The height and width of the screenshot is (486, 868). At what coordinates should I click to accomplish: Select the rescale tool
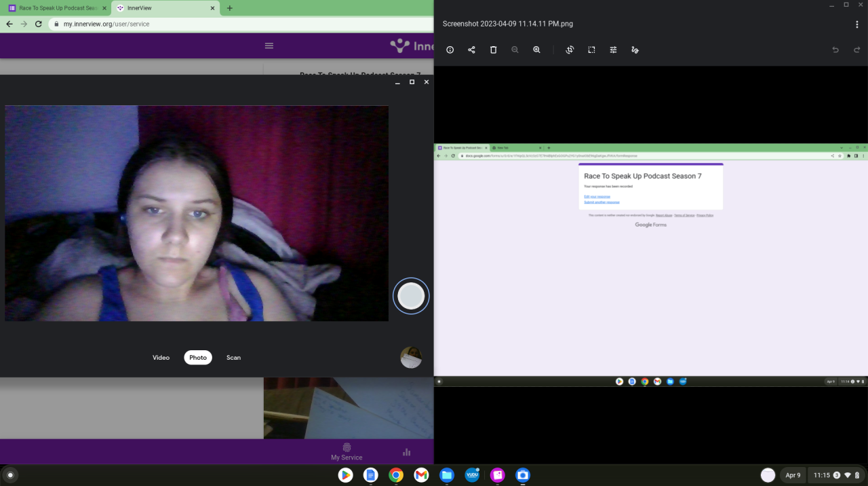pos(591,50)
